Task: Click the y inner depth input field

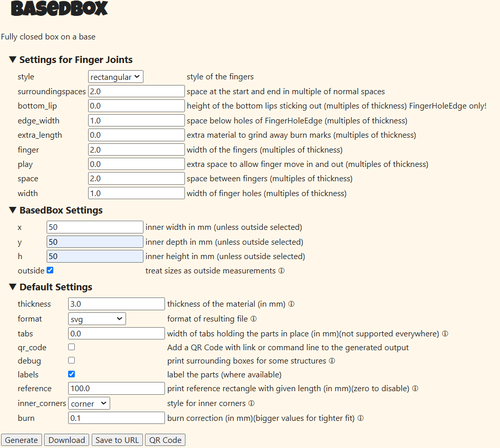Action: [x=95, y=242]
